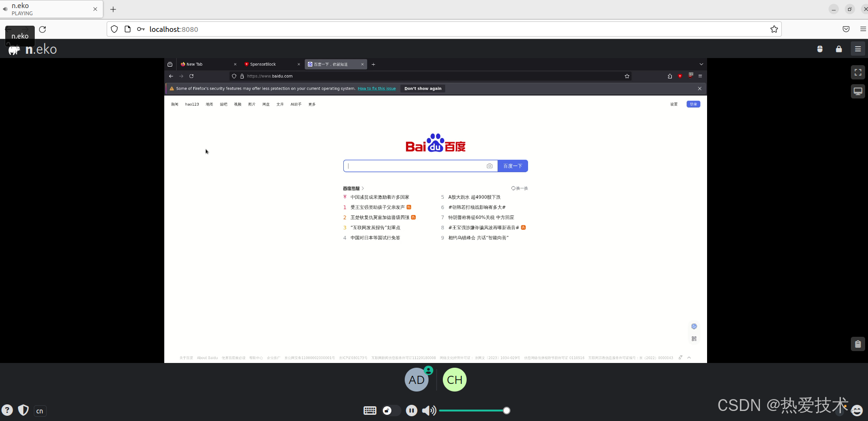This screenshot has width=868, height=421.
Task: Open the Baidu 视频 link
Action: click(238, 104)
